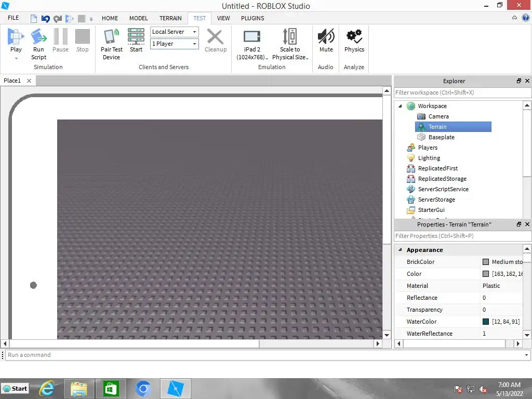This screenshot has height=399, width=532.
Task: Click the Pause simulation button
Action: coord(60,41)
